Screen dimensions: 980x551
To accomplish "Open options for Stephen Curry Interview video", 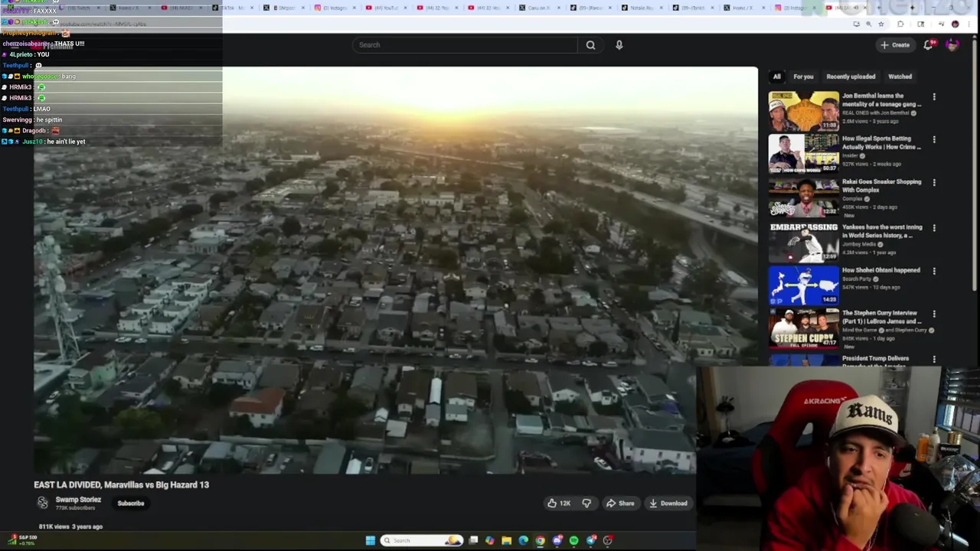I will 934,314.
